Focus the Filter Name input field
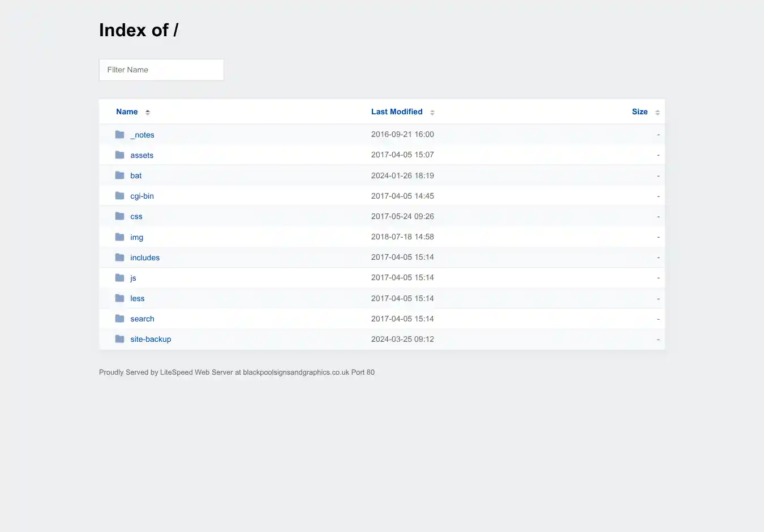 click(x=161, y=70)
